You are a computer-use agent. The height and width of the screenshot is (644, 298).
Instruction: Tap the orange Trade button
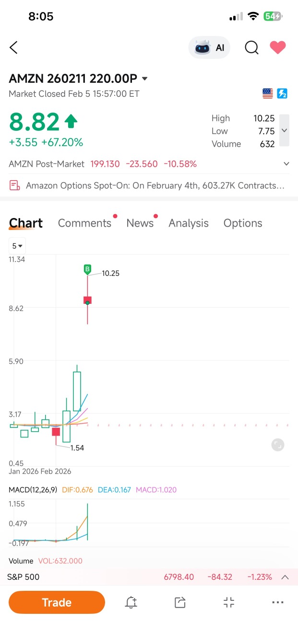(57, 602)
